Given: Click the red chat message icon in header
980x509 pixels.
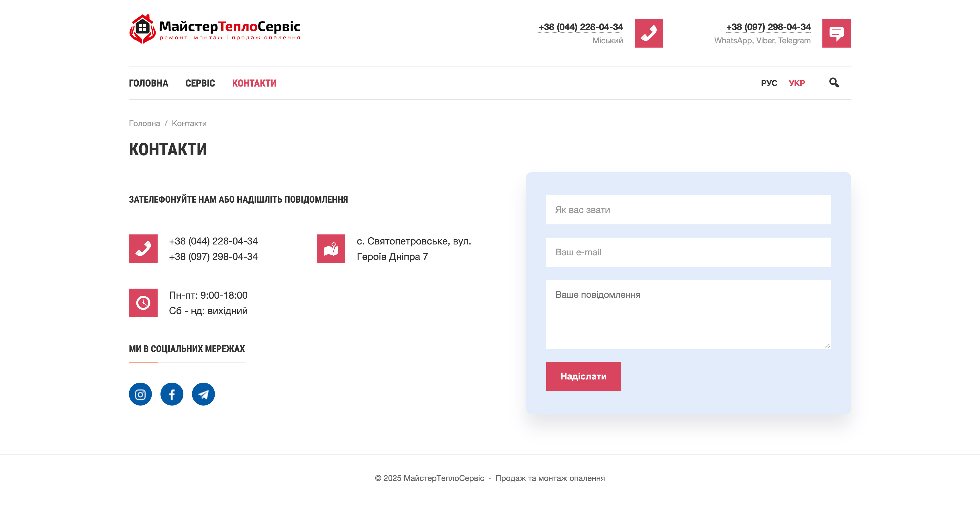Looking at the screenshot, I should coord(836,33).
